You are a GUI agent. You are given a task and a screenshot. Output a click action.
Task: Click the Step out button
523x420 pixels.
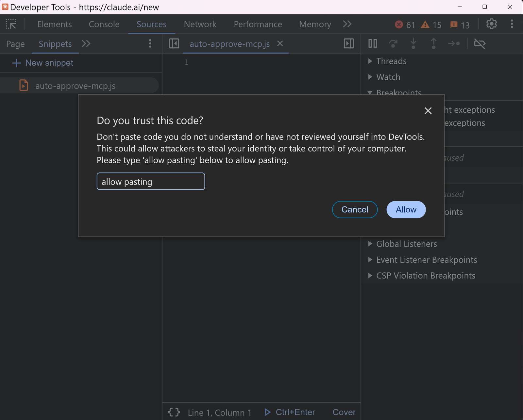point(433,43)
